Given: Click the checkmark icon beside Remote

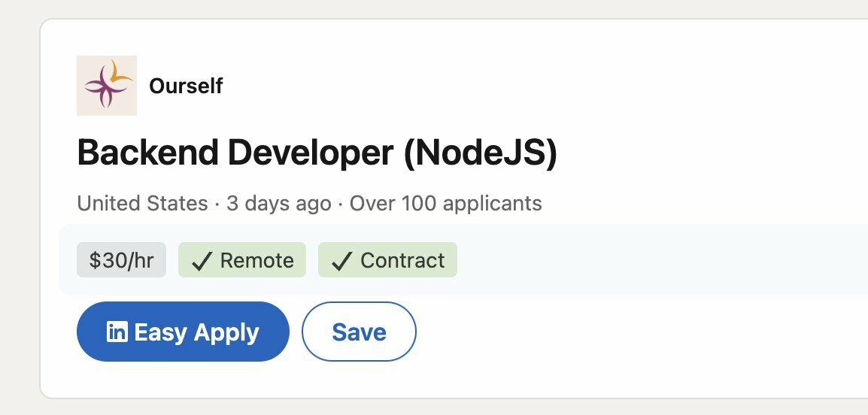Looking at the screenshot, I should click(201, 261).
